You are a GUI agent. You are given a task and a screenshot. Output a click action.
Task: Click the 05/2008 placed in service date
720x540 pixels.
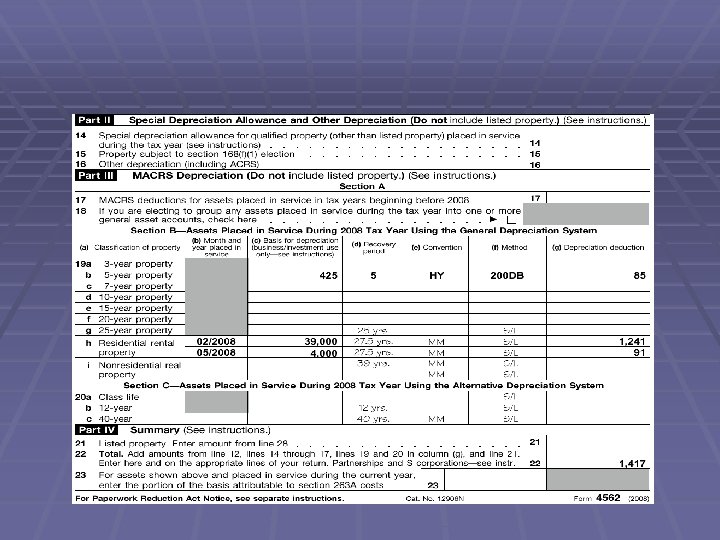(216, 353)
